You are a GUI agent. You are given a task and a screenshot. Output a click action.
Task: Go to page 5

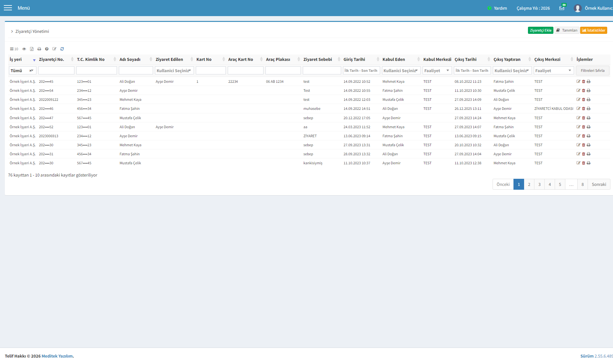pyautogui.click(x=560, y=184)
